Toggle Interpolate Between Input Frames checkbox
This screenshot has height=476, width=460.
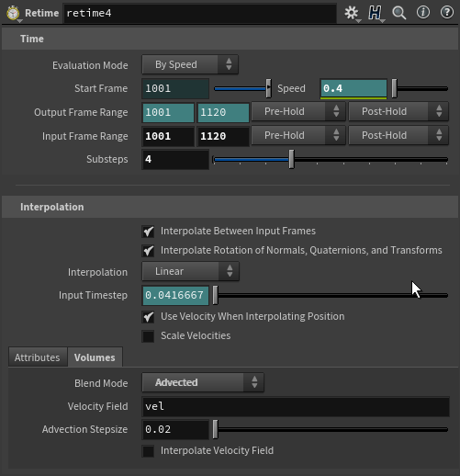pyautogui.click(x=148, y=232)
